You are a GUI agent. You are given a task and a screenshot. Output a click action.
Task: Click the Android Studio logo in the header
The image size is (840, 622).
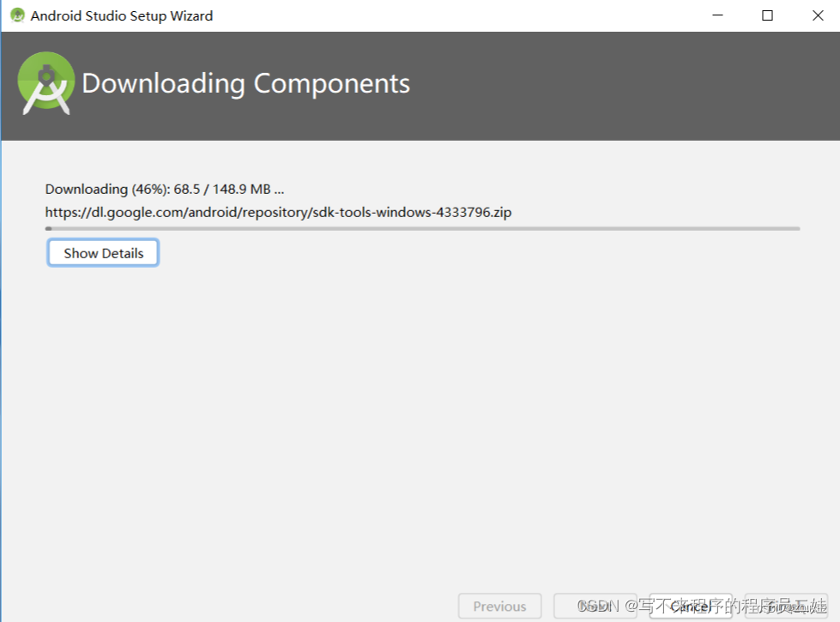click(x=46, y=83)
